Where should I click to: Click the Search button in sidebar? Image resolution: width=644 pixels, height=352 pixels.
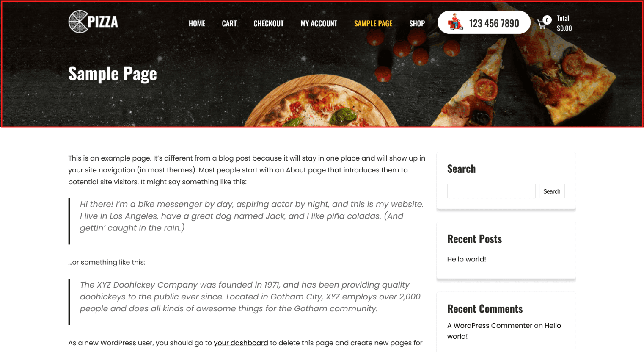[552, 191]
